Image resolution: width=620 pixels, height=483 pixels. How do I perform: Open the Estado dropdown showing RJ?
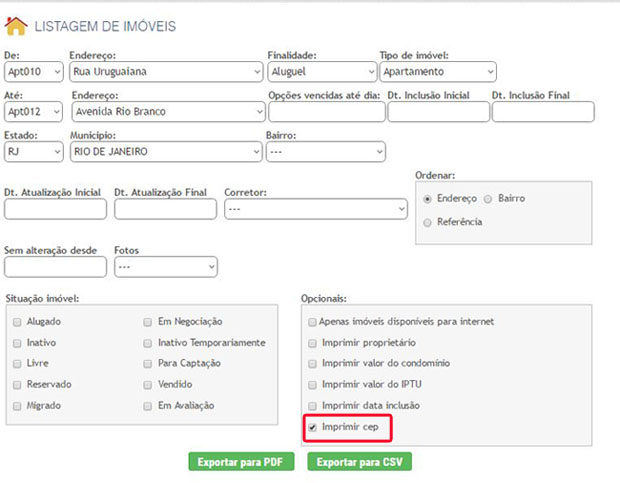click(33, 152)
